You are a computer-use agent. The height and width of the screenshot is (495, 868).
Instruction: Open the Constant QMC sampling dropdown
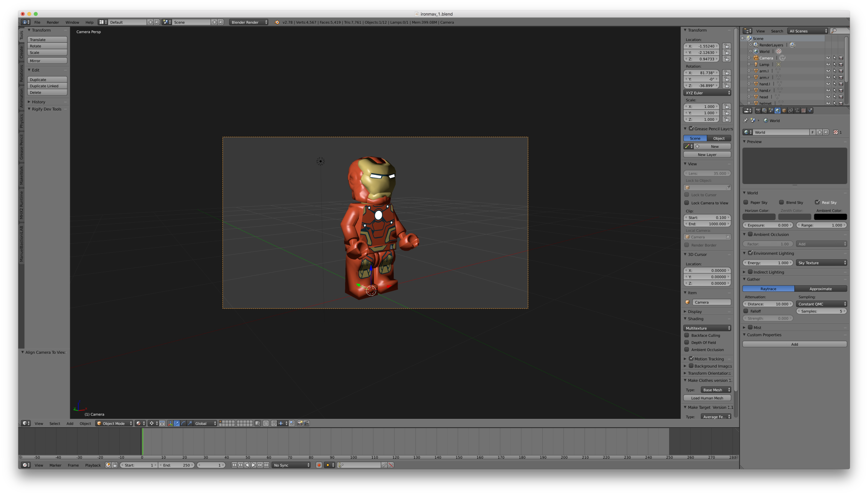pyautogui.click(x=821, y=304)
